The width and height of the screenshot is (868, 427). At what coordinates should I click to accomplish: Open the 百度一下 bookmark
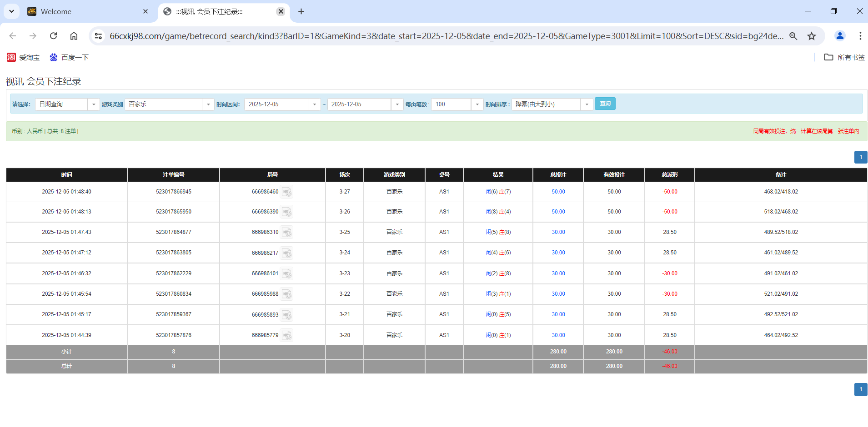tap(69, 57)
